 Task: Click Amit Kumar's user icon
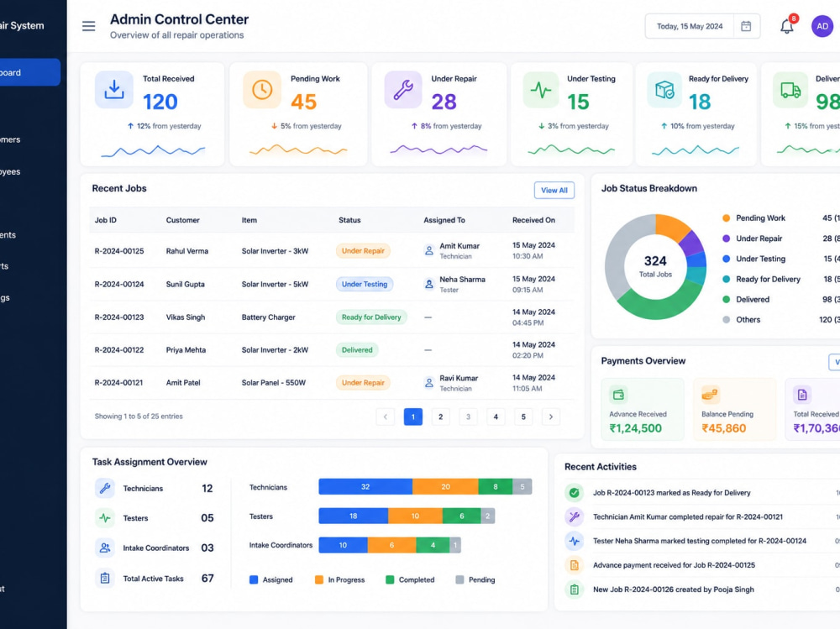click(429, 250)
